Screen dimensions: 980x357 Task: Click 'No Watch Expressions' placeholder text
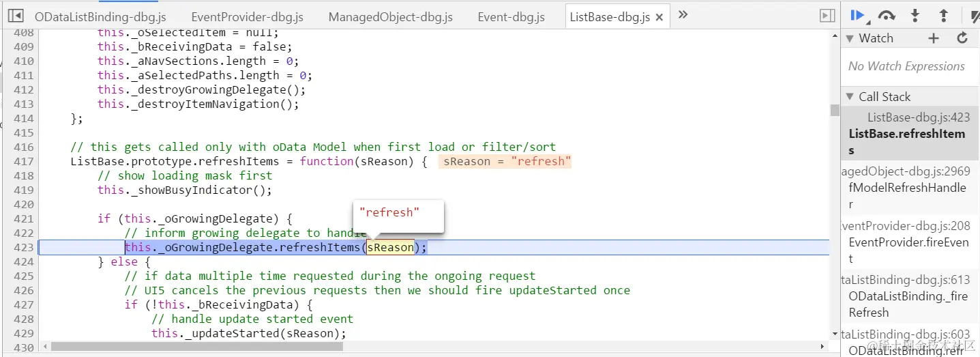tap(906, 66)
